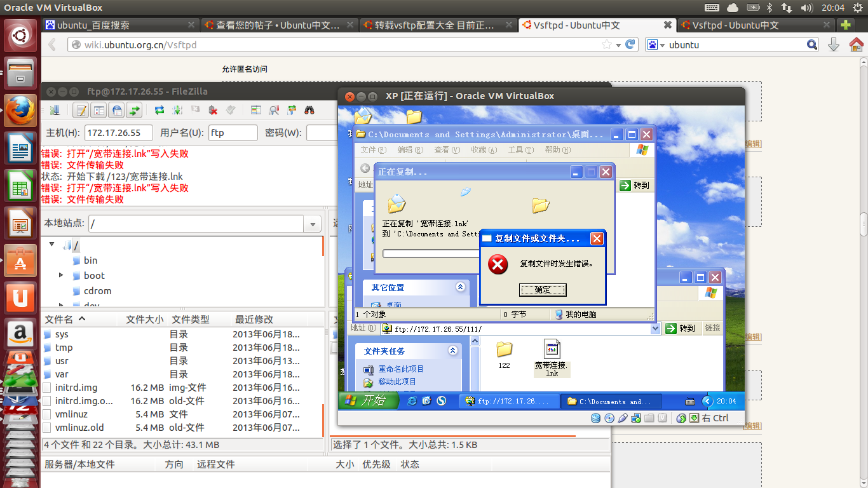Refresh file lists in FileZilla toolbar

coord(159,110)
